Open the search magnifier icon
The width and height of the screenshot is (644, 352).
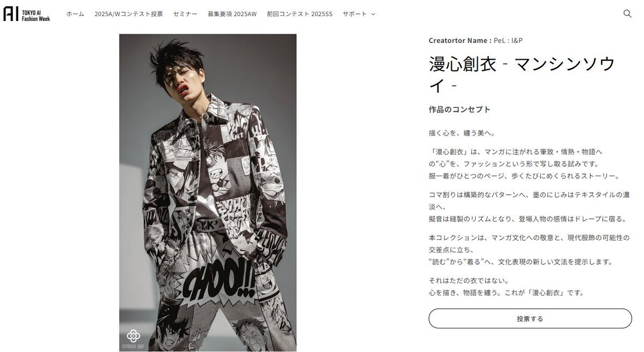pos(627,14)
